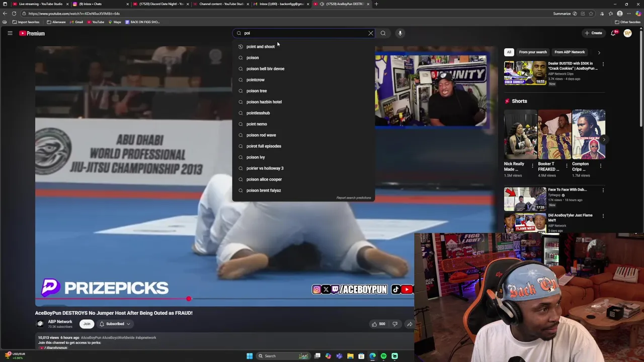Open the 'Other favorites' bookmarks folder
Screen dimensions: 644x362
pyautogui.click(x=627, y=22)
